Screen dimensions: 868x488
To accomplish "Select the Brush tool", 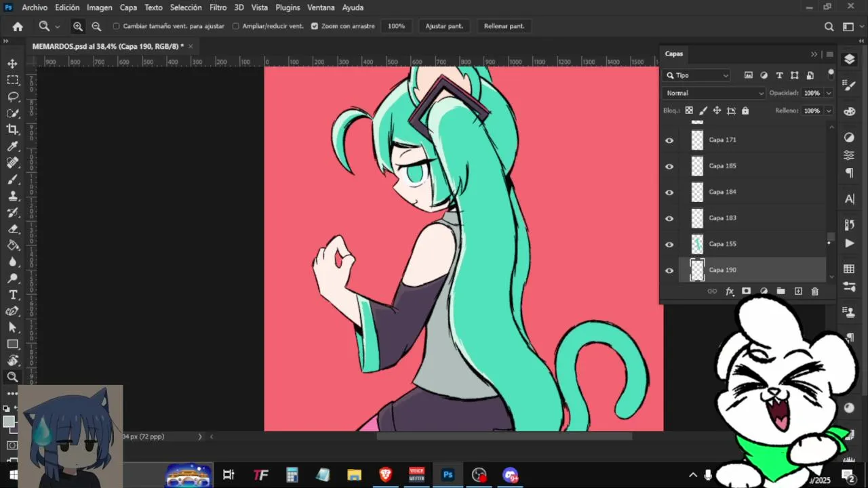I will [12, 180].
